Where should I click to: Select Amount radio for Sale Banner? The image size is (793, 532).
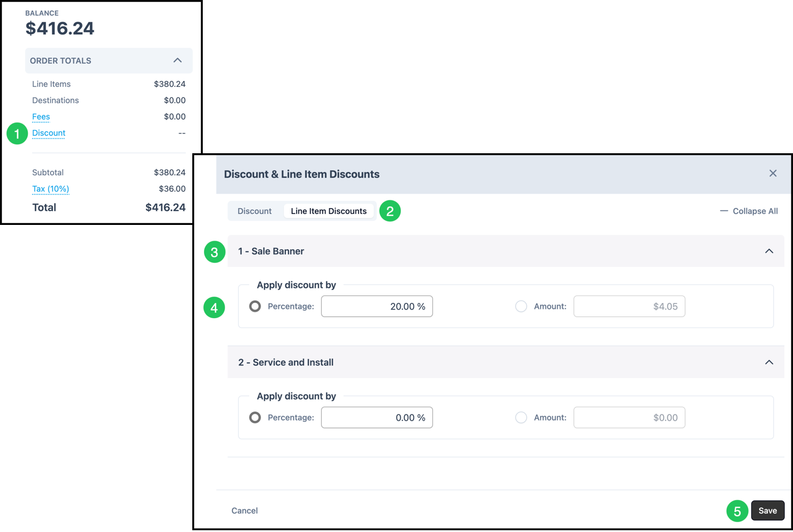(x=521, y=306)
